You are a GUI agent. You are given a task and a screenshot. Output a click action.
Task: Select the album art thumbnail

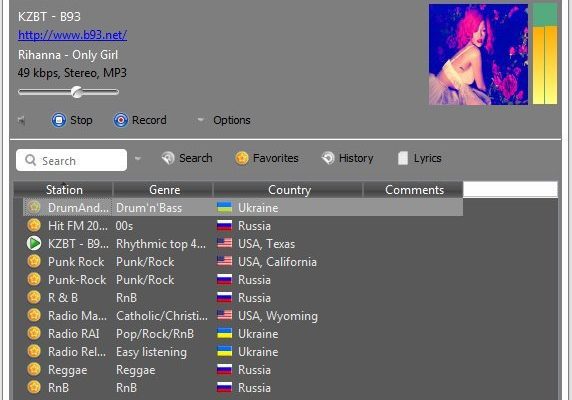click(478, 54)
